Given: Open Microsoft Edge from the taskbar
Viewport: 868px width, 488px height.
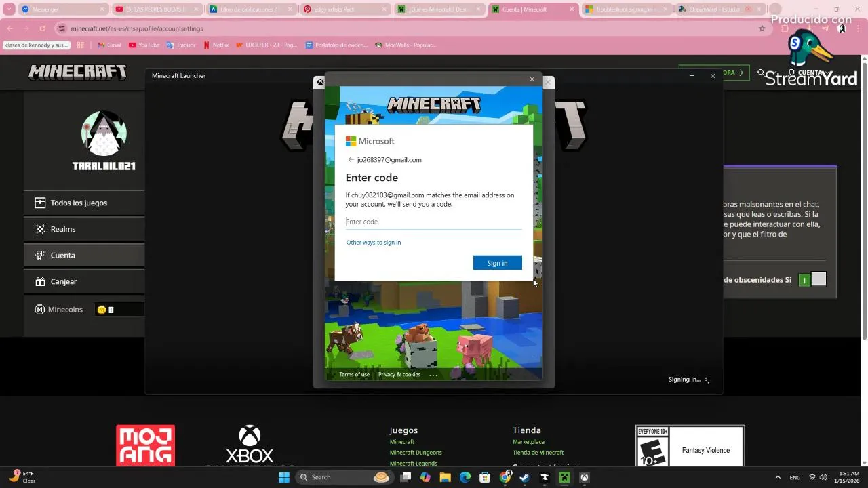Looking at the screenshot, I should (x=465, y=477).
